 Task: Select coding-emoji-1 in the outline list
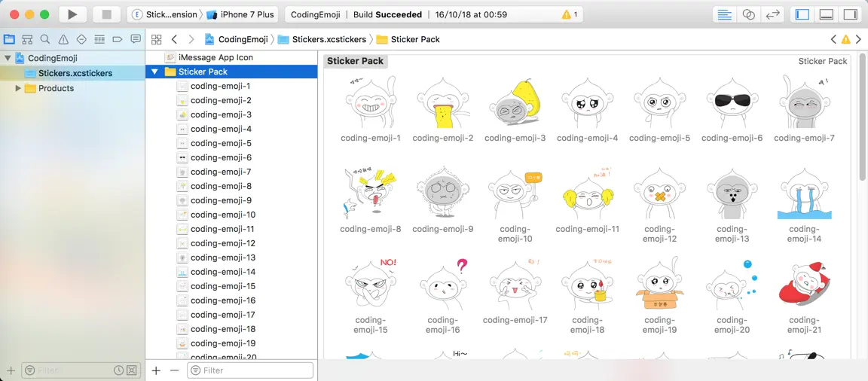(231, 87)
